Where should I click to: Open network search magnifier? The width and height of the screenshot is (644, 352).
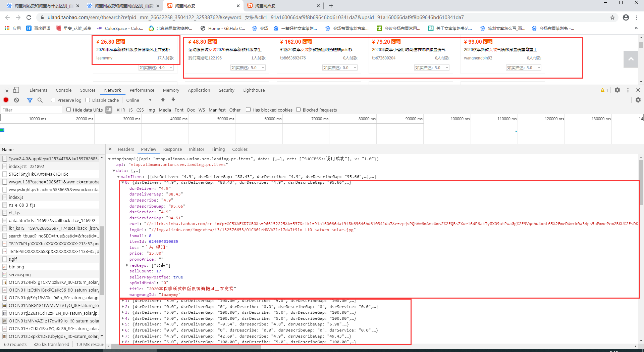tap(40, 100)
